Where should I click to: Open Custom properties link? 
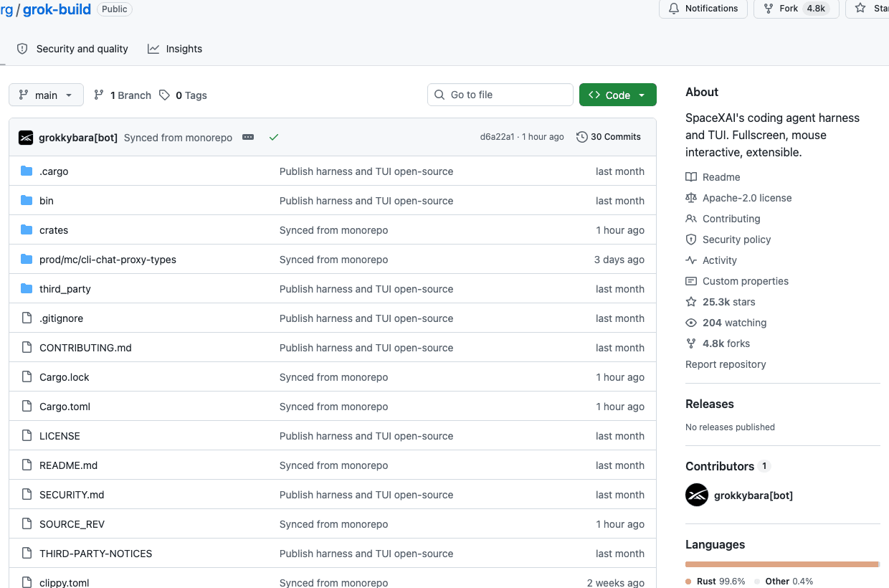point(746,281)
